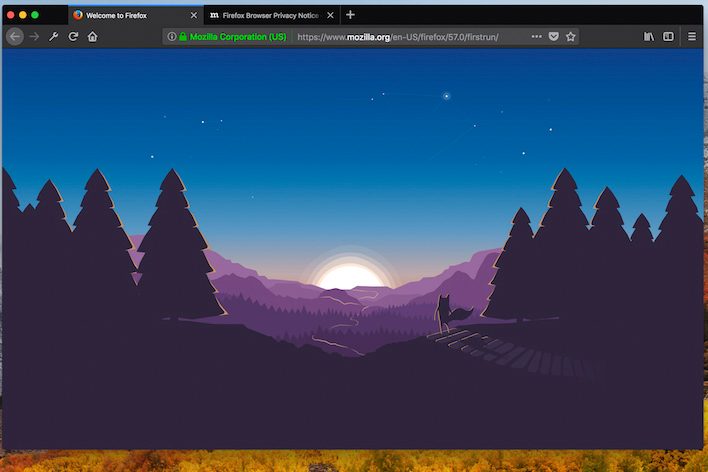The image size is (708, 472).
Task: Close the Welcome to Firefox tab
Action: [x=194, y=15]
